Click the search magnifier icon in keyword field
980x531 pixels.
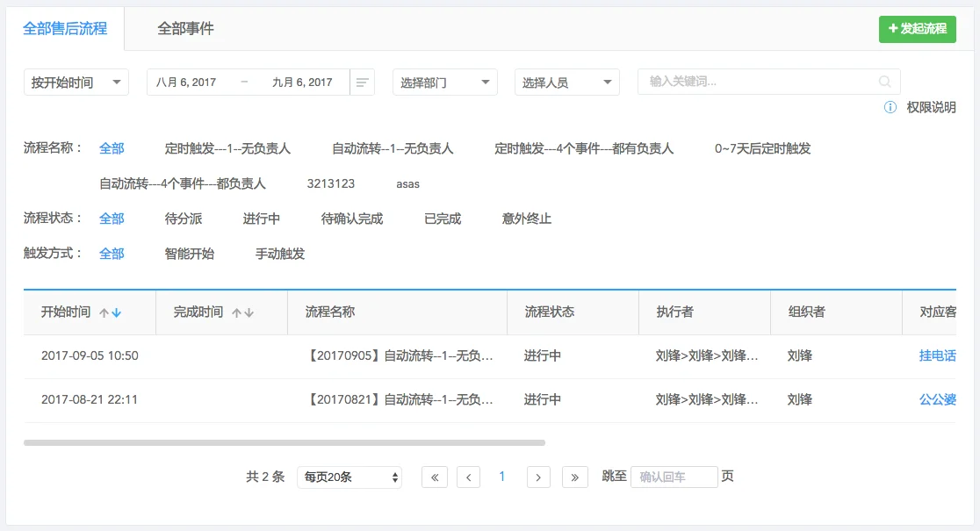[884, 81]
